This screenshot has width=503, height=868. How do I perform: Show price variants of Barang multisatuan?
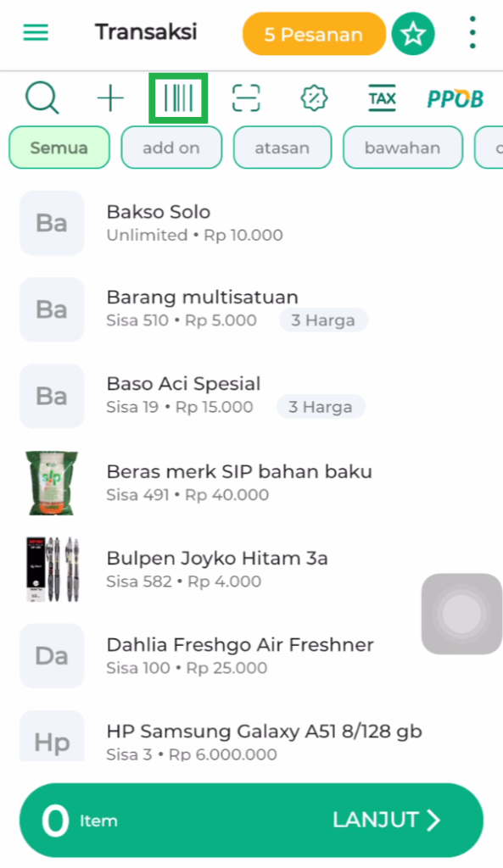pyautogui.click(x=323, y=320)
